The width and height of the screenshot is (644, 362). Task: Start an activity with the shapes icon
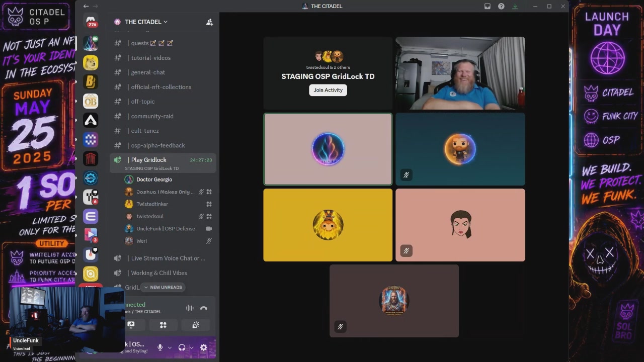click(x=163, y=325)
